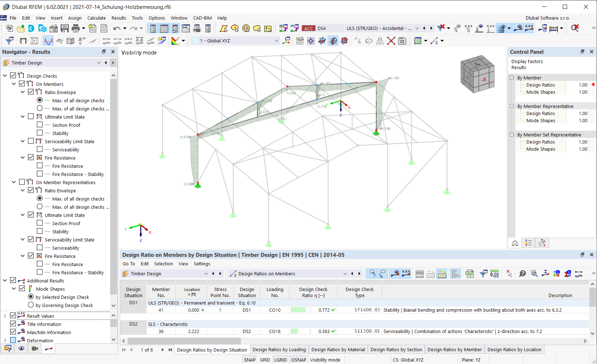Viewport: 597px width, 364px height.
Task: Switch to Design Ratios by Location tab
Action: 514,350
